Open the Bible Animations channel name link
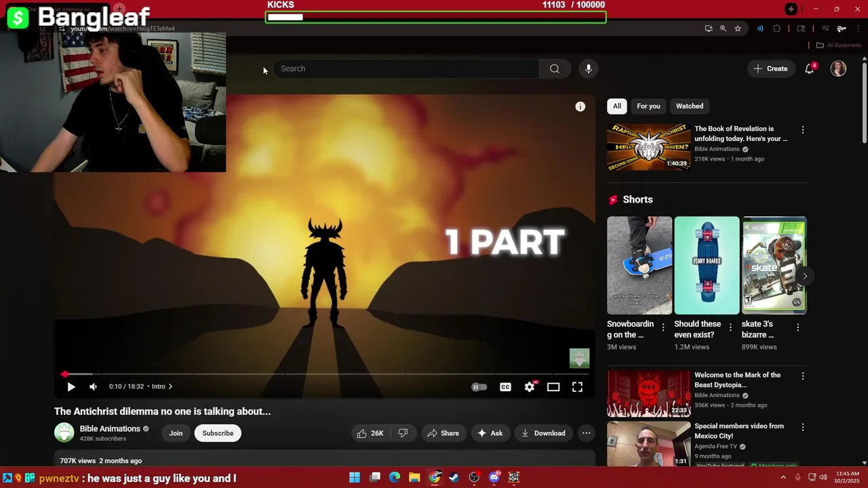868x488 pixels. (110, 428)
